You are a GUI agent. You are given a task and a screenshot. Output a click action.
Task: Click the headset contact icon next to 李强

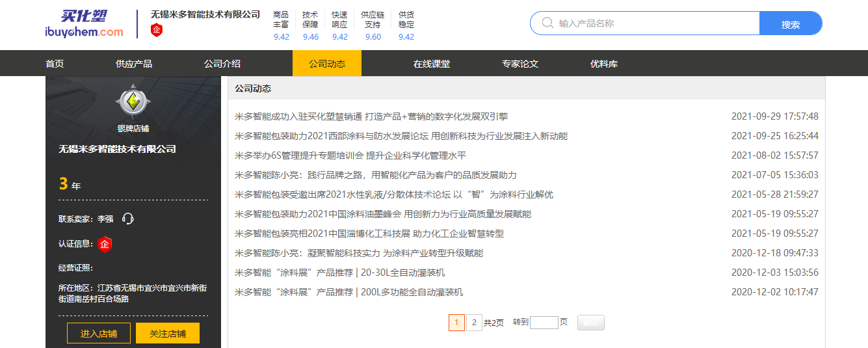point(128,219)
